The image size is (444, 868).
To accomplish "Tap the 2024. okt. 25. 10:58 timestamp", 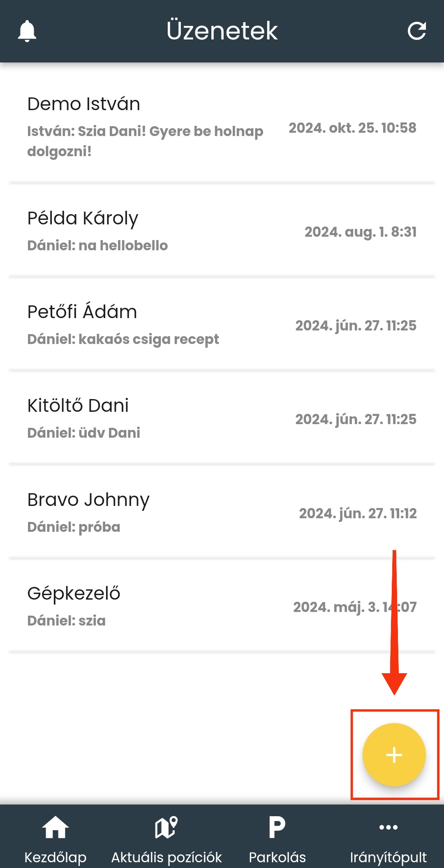I will [x=352, y=128].
